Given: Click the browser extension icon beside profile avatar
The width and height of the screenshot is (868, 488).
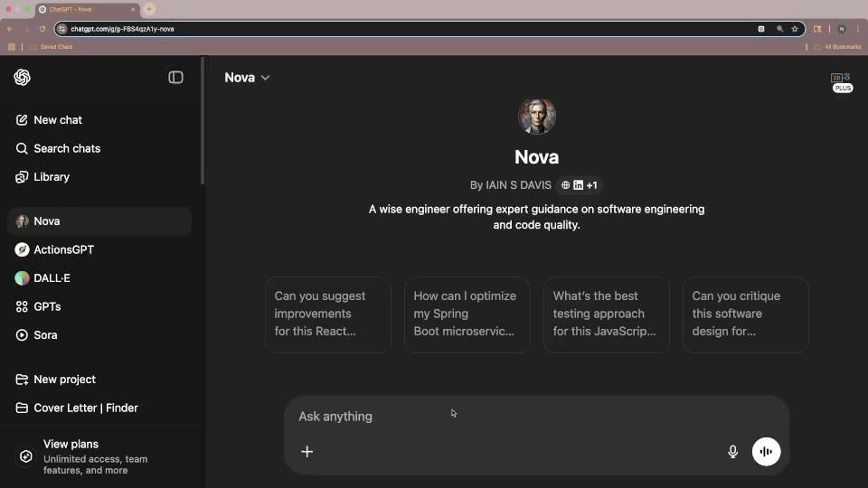Looking at the screenshot, I should click(x=817, y=29).
